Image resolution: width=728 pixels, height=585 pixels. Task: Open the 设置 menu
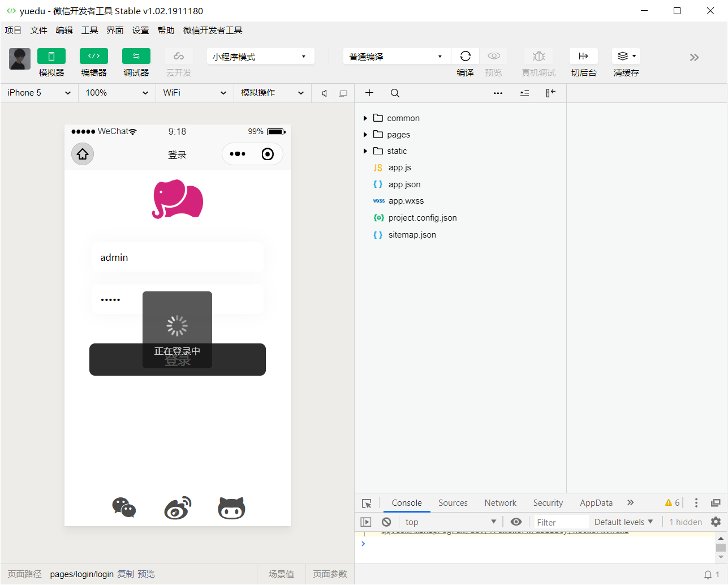140,31
